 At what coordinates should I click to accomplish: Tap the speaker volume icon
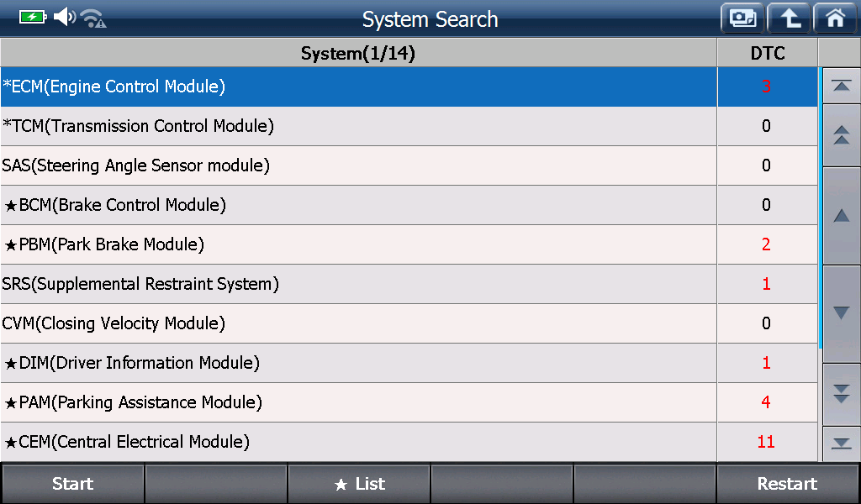(x=64, y=17)
